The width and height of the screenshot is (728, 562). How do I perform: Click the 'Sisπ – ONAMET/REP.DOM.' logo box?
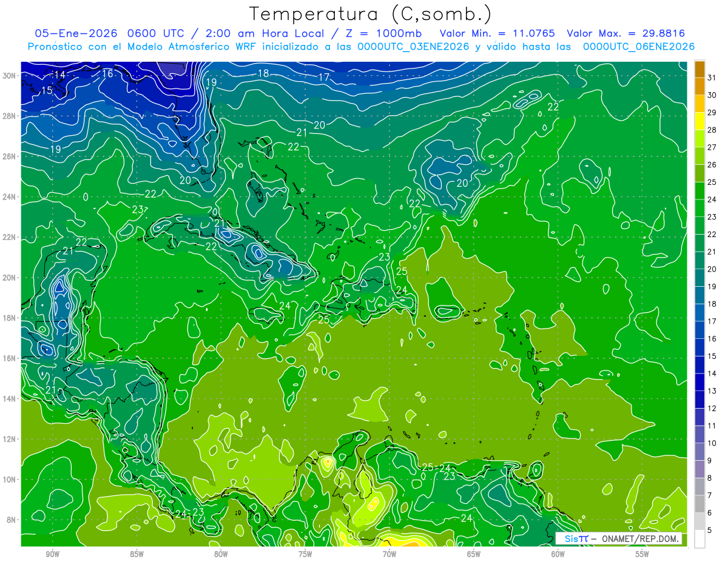click(619, 538)
